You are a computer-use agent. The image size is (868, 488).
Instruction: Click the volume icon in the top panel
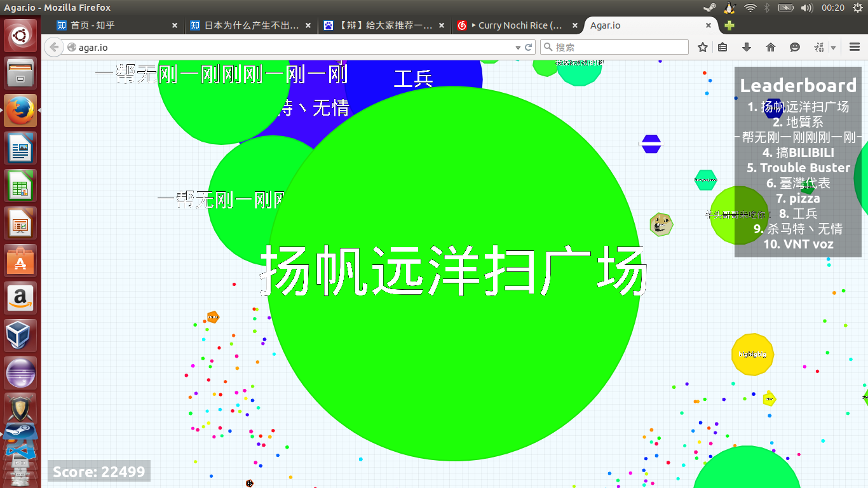pos(808,8)
